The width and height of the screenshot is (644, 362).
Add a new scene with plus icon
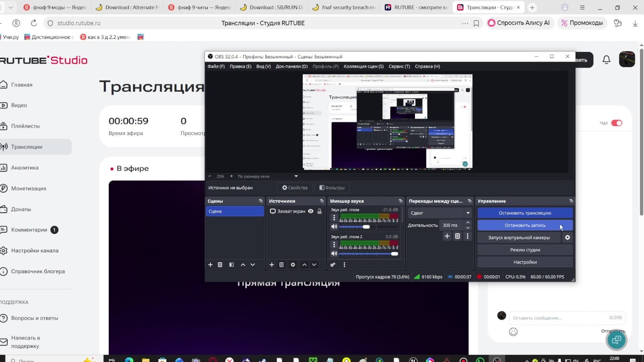click(210, 265)
